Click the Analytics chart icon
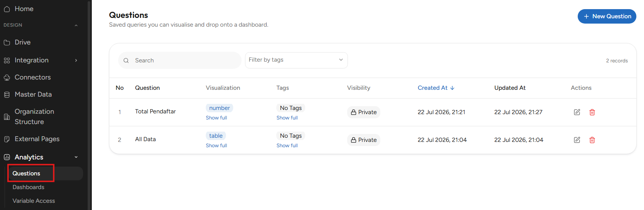644x210 pixels. [x=7, y=157]
